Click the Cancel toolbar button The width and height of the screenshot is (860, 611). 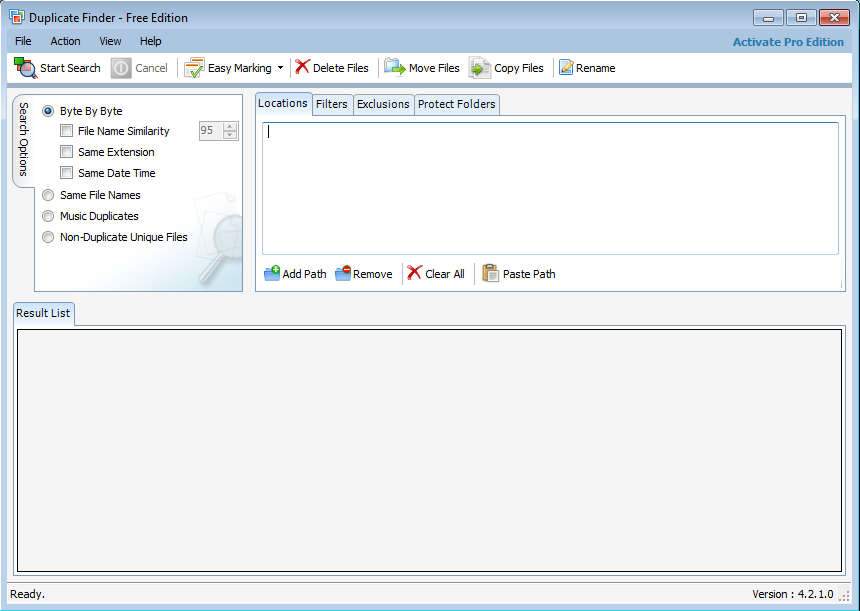(139, 68)
